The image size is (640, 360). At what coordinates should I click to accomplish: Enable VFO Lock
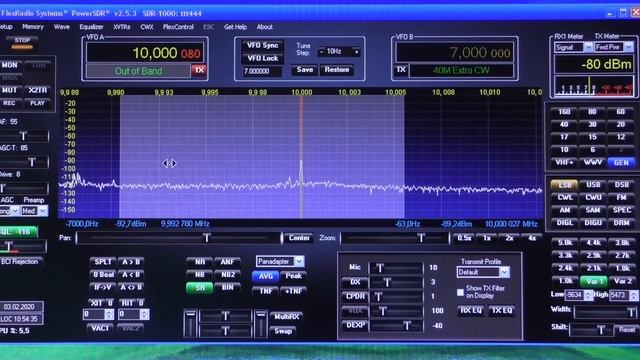(x=262, y=58)
